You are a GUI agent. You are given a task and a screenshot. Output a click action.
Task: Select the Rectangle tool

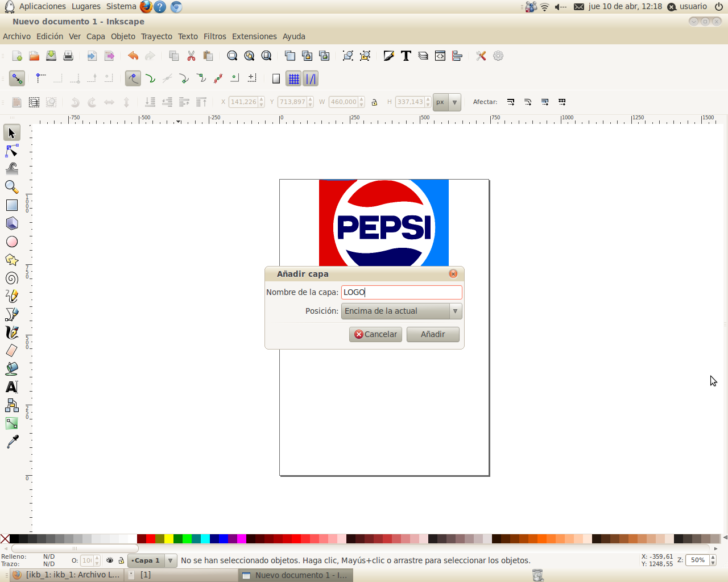pos(11,205)
